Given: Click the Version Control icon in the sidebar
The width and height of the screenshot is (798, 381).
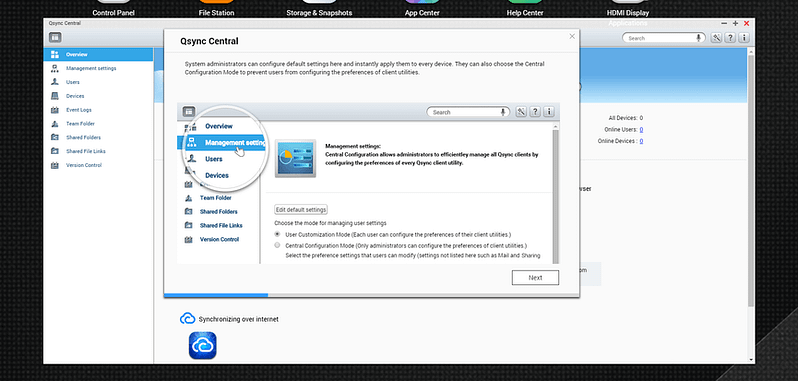Looking at the screenshot, I should pos(55,165).
